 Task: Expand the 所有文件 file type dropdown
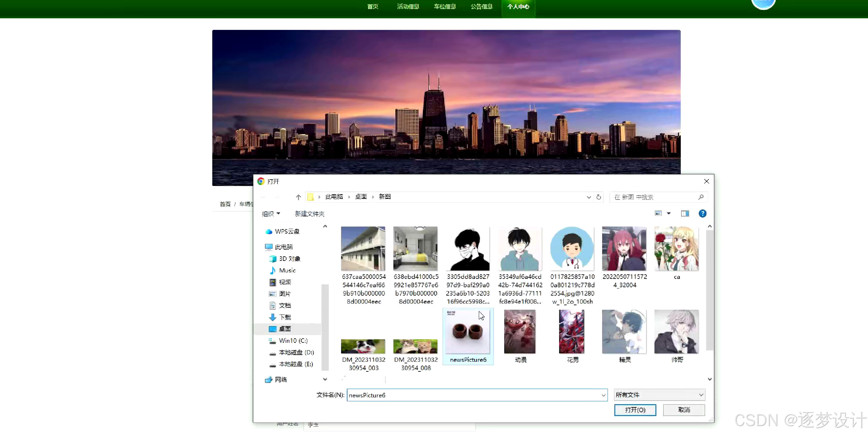(659, 395)
